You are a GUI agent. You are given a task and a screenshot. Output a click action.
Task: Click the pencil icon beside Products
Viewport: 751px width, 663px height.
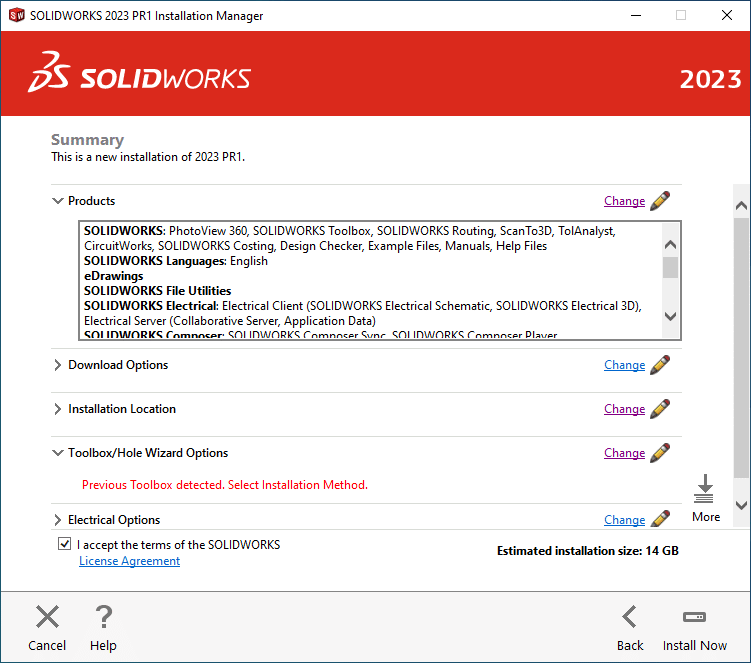tap(660, 201)
